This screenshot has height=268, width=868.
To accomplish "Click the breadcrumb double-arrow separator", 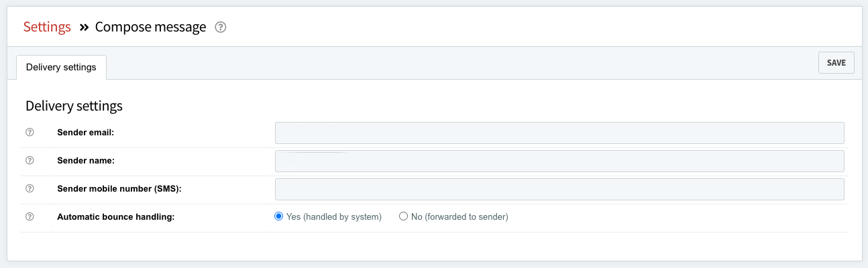I will coord(84,27).
